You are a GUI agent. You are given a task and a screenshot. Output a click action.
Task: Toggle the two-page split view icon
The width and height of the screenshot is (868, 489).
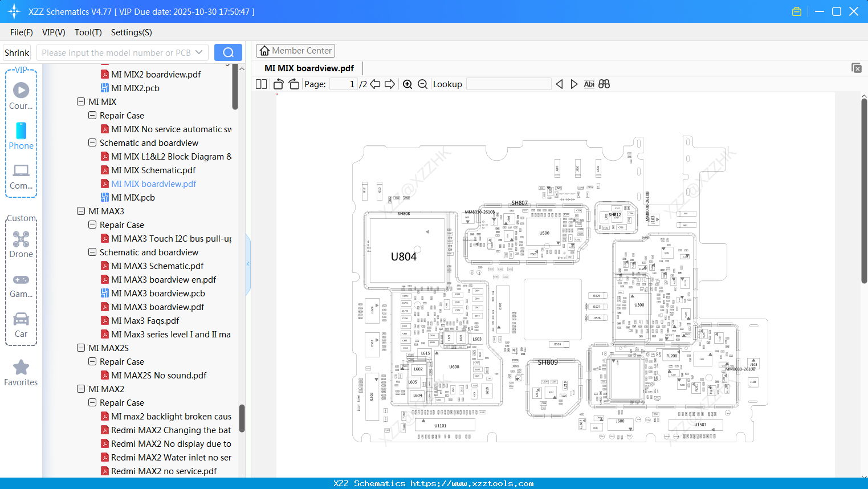click(261, 84)
